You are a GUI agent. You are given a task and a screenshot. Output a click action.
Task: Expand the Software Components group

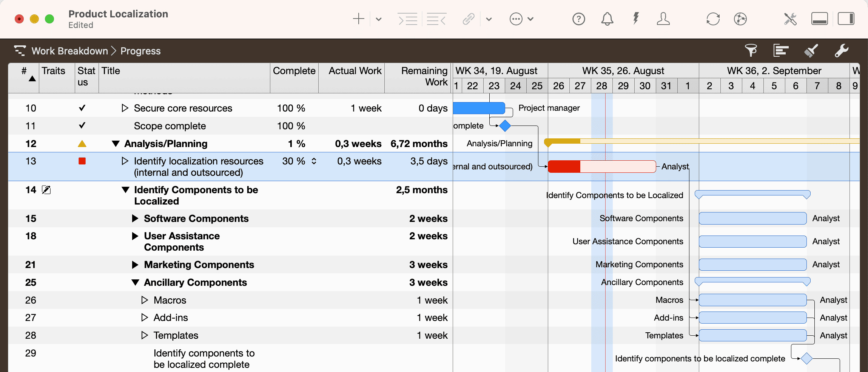point(135,219)
